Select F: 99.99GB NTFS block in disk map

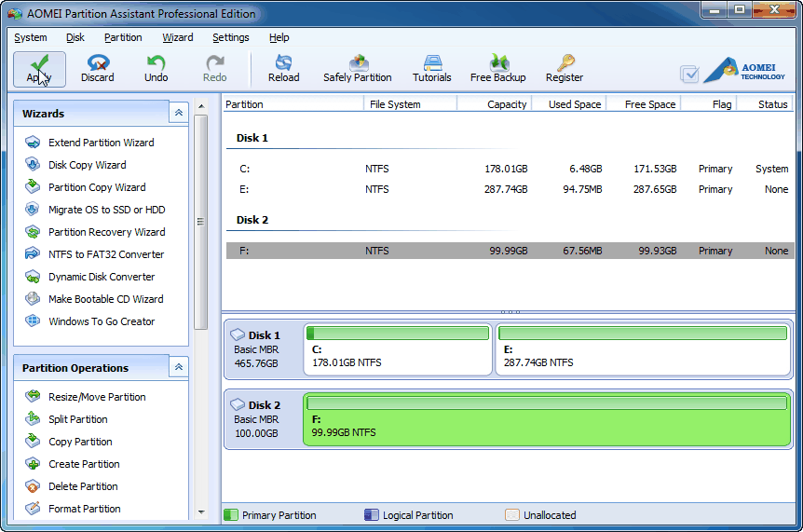(x=547, y=419)
